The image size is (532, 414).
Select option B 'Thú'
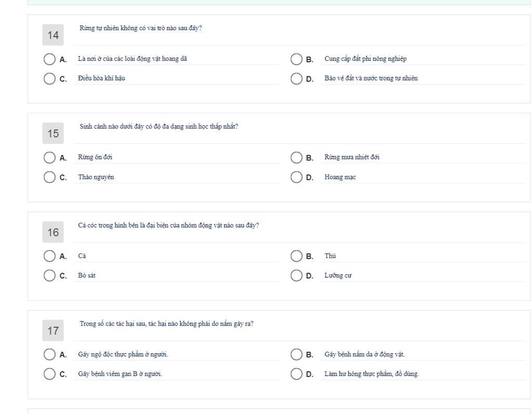297,256
